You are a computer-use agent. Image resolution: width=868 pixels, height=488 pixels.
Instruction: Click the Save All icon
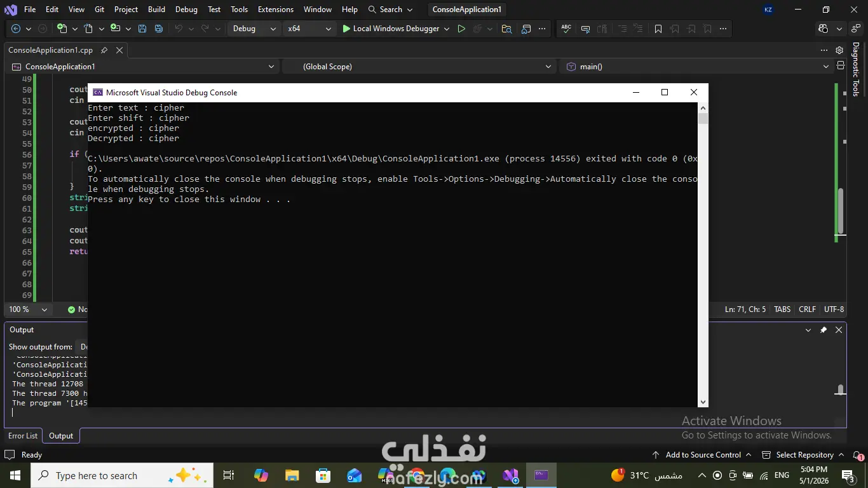tap(159, 29)
